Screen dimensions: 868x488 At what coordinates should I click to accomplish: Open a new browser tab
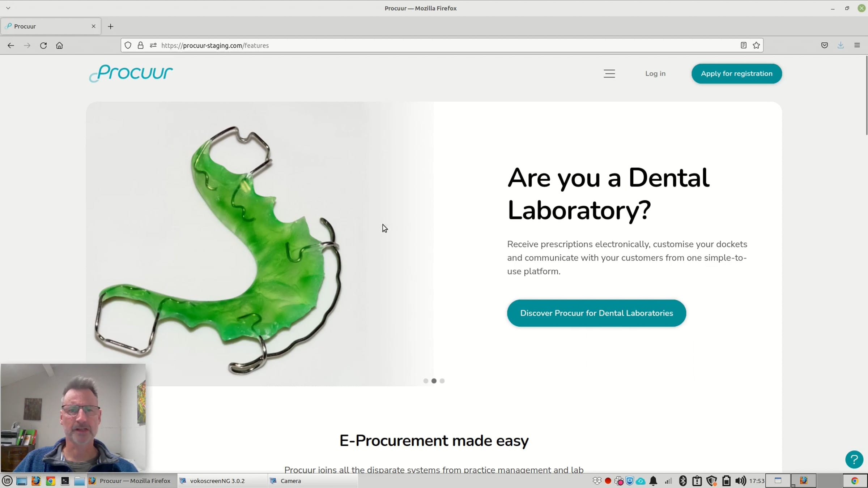[111, 26]
